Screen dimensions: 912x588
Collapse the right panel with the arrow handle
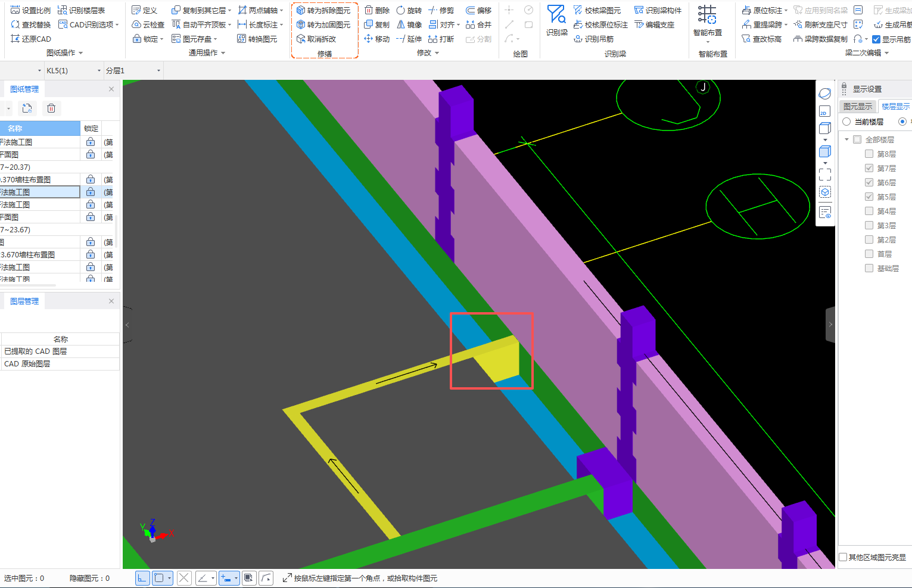830,325
